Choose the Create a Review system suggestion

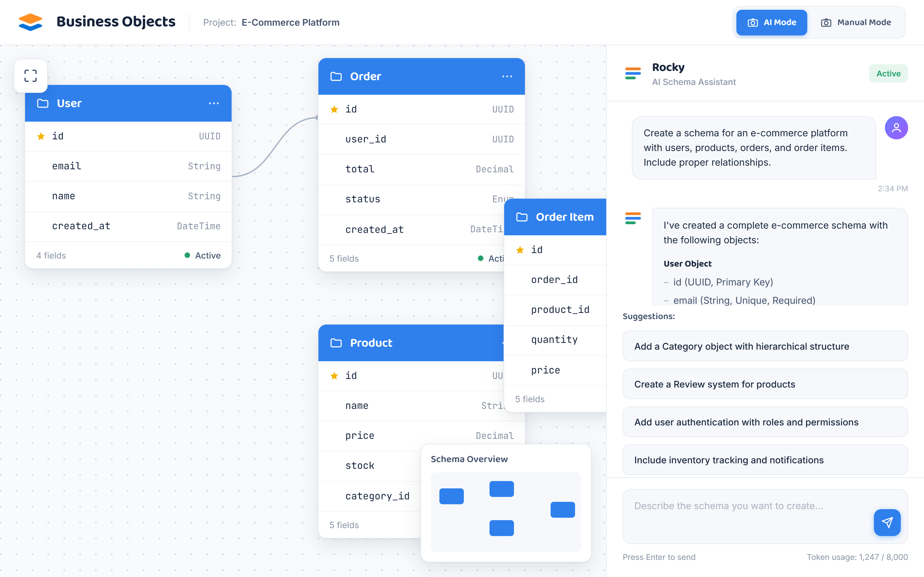point(765,384)
